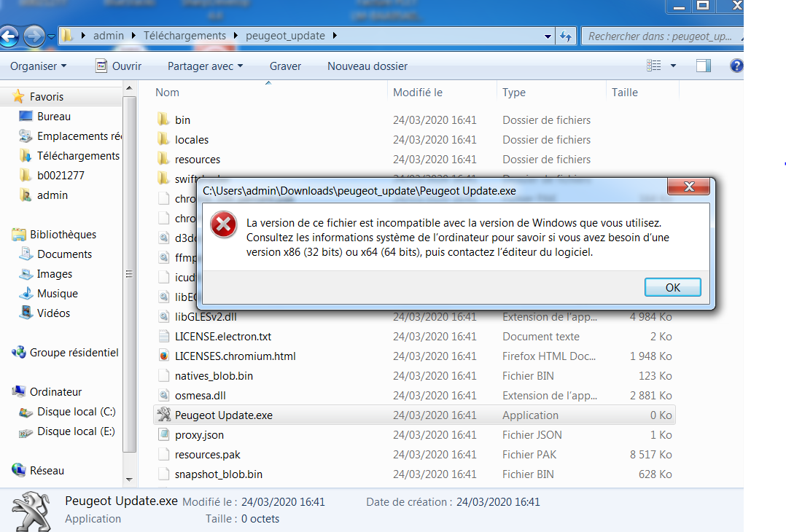Image resolution: width=786 pixels, height=532 pixels.
Task: Select Bibliothèques in the navigation pane
Action: [x=63, y=235]
